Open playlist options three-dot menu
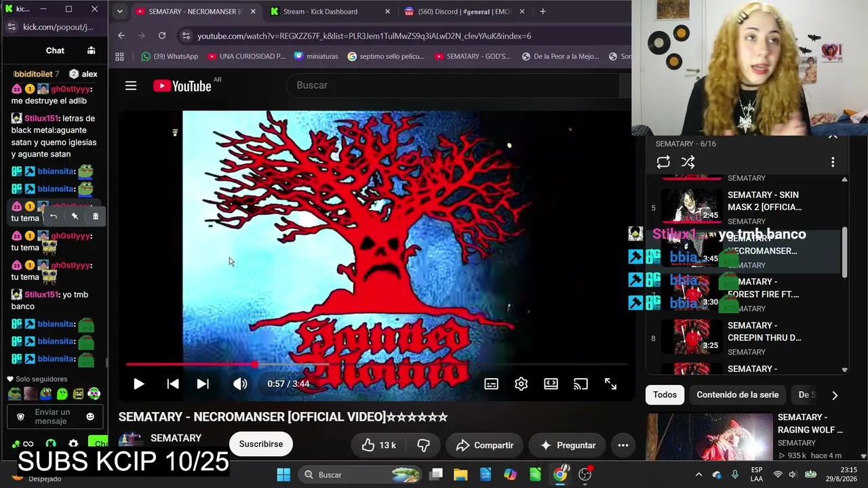The width and height of the screenshot is (868, 488). click(x=833, y=162)
